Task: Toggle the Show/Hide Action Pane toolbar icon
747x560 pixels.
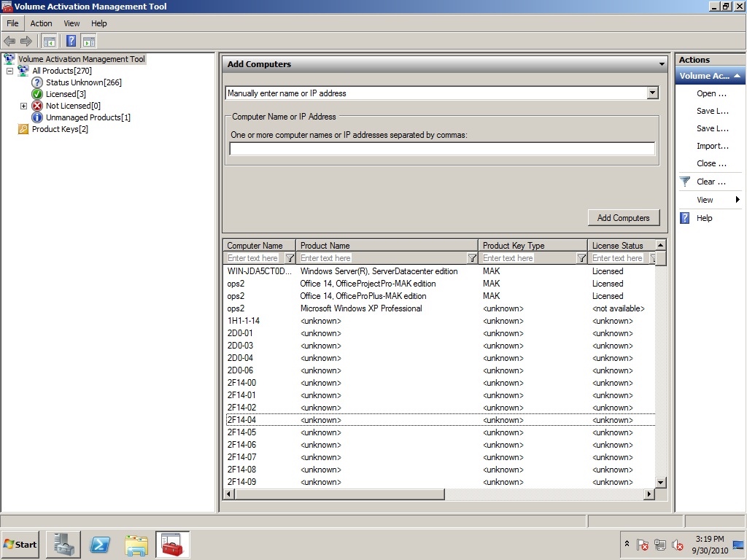Action: pyautogui.click(x=89, y=41)
